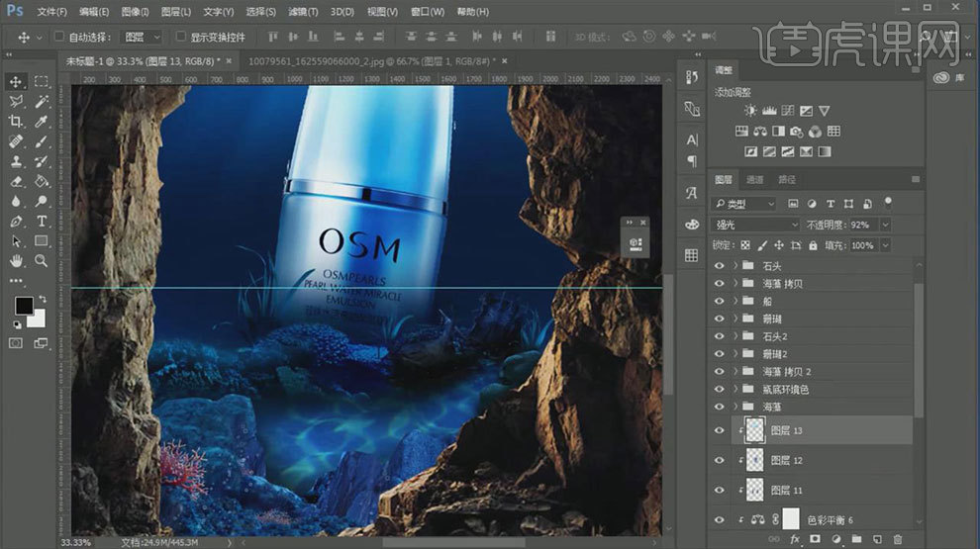The image size is (980, 549).
Task: Click the delete layer trash icon
Action: pos(898,540)
